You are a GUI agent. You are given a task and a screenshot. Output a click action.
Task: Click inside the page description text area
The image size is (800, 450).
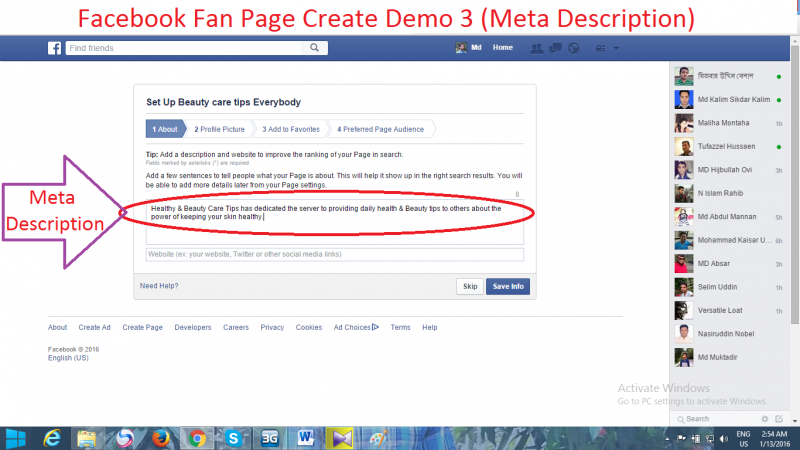point(335,222)
